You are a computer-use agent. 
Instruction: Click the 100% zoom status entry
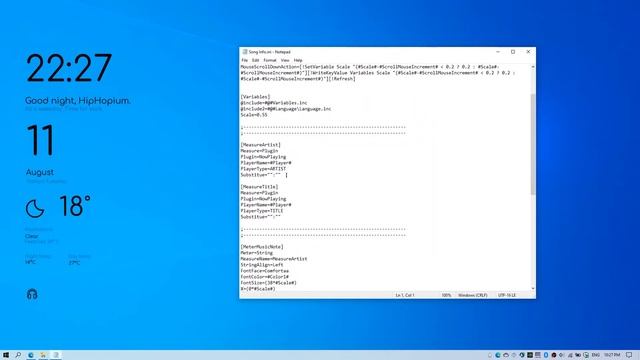(x=446, y=295)
